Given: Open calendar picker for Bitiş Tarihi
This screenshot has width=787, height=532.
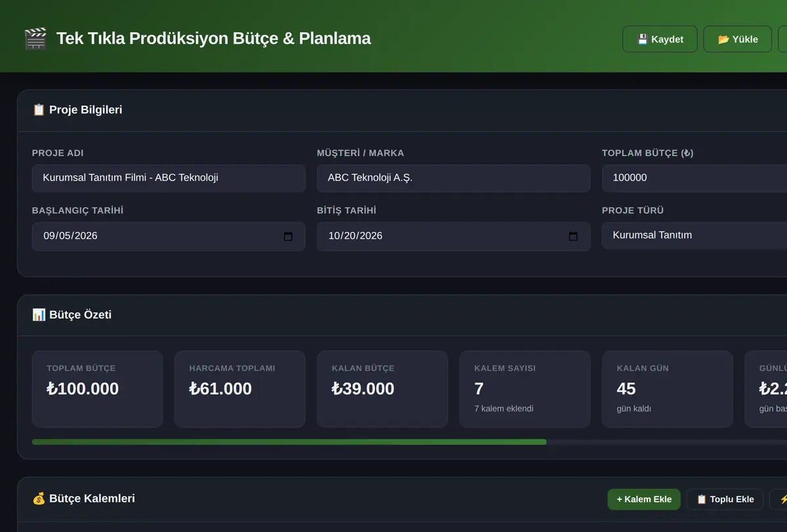Looking at the screenshot, I should point(573,236).
